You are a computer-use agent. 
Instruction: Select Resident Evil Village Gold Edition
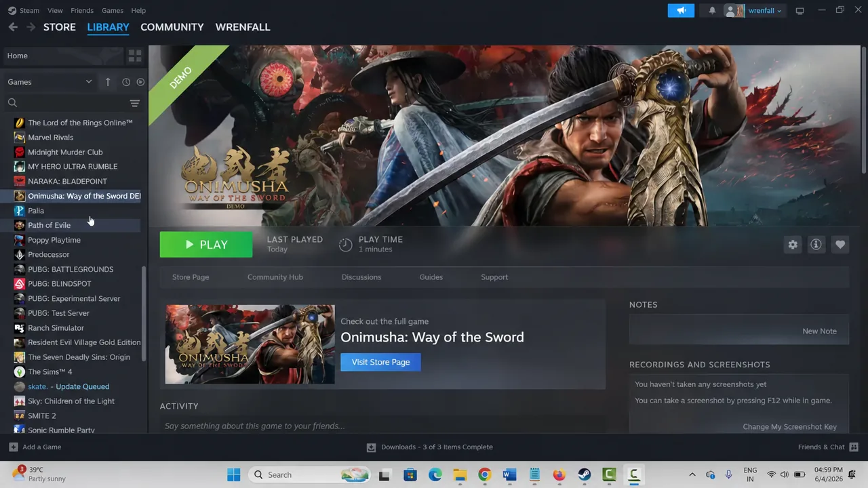pyautogui.click(x=71, y=342)
